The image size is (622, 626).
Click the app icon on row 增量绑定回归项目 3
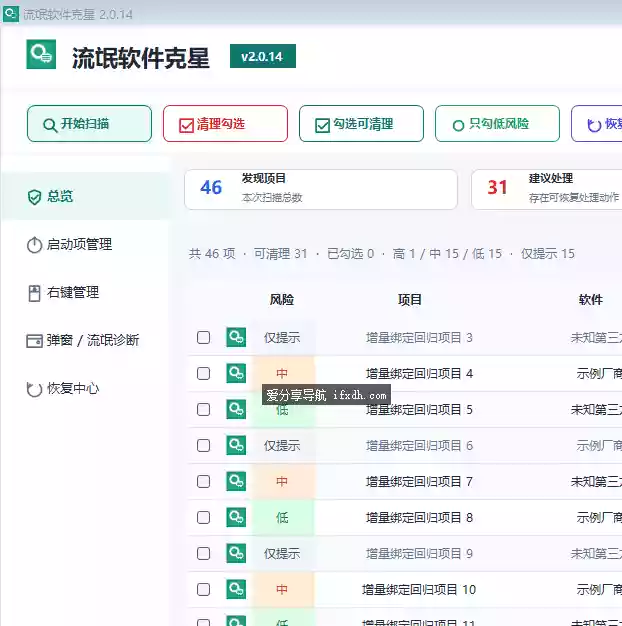236,337
